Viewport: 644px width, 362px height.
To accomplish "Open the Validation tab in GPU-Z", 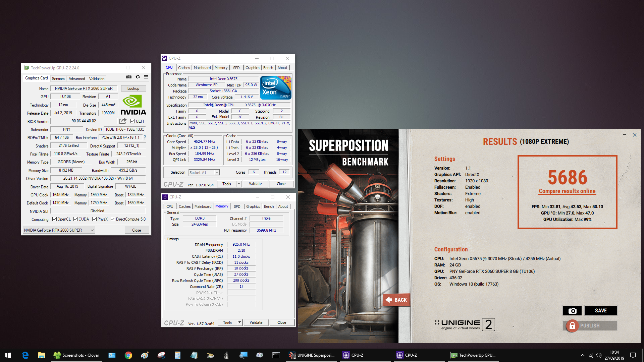I will click(97, 79).
